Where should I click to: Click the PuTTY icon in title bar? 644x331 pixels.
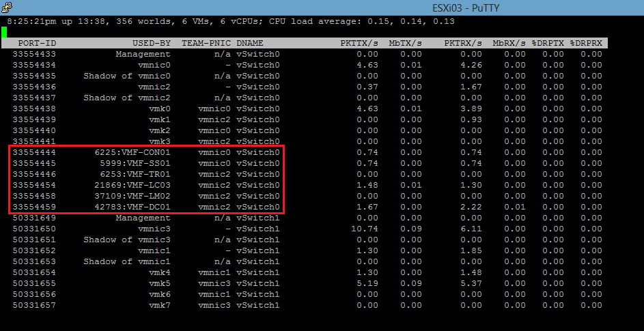coord(7,6)
